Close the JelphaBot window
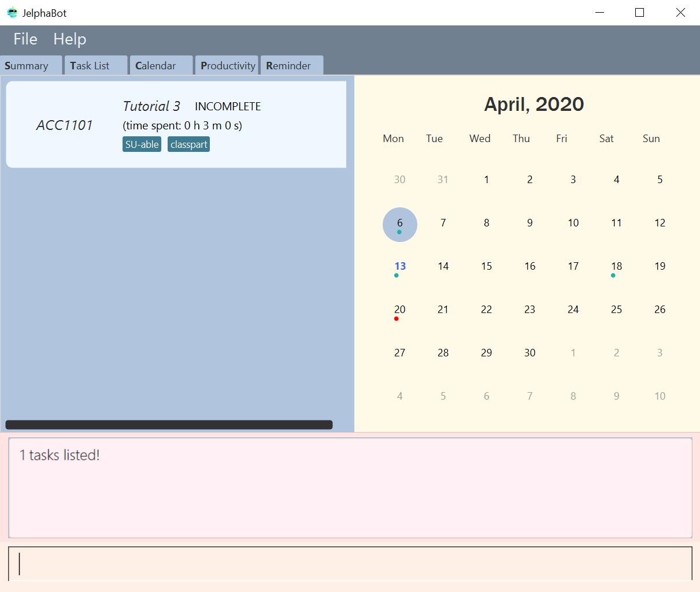700x592 pixels. coord(680,13)
